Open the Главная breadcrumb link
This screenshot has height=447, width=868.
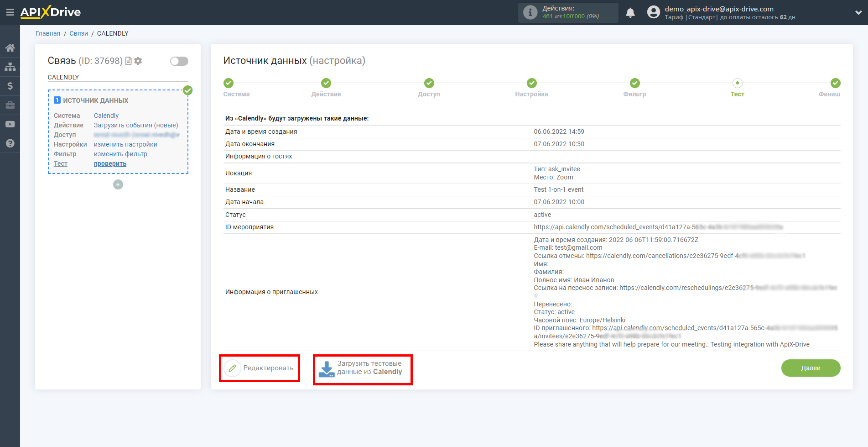pyautogui.click(x=48, y=33)
